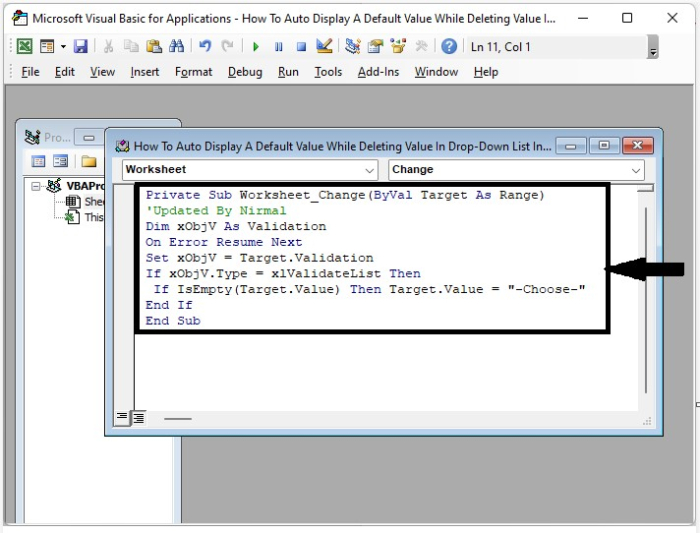Open the View menu
The height and width of the screenshot is (533, 700).
(x=102, y=72)
